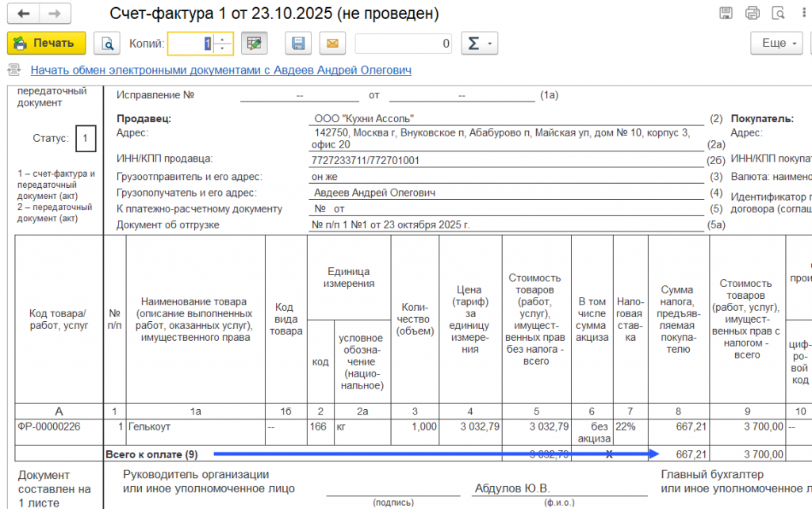Select signatory name Абдулов Ю.В.
812x509 pixels.
point(513,488)
